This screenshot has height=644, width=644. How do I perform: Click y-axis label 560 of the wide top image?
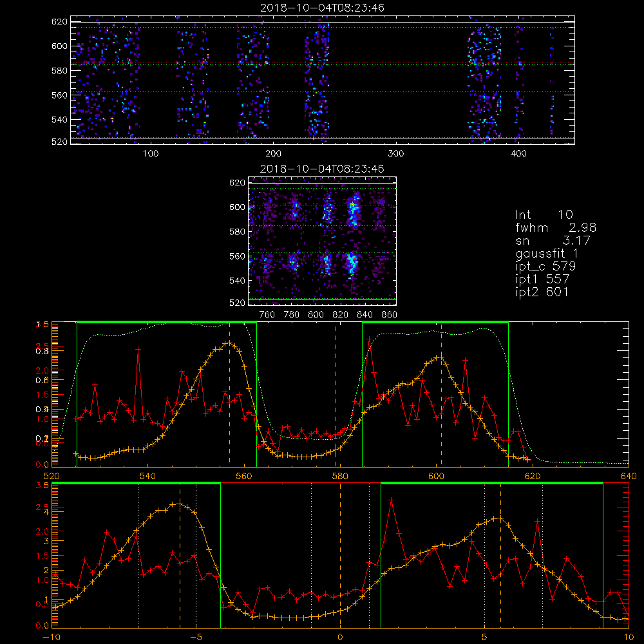[x=59, y=95]
